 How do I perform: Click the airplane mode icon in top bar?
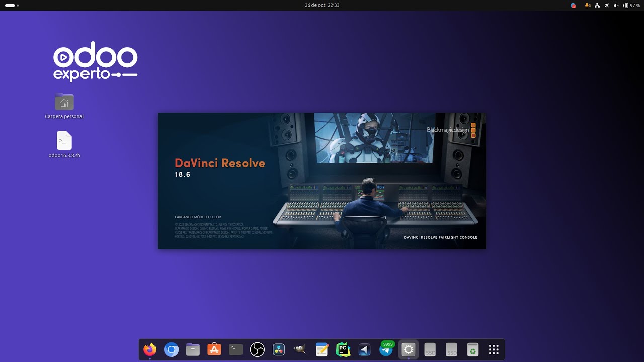[x=607, y=5]
